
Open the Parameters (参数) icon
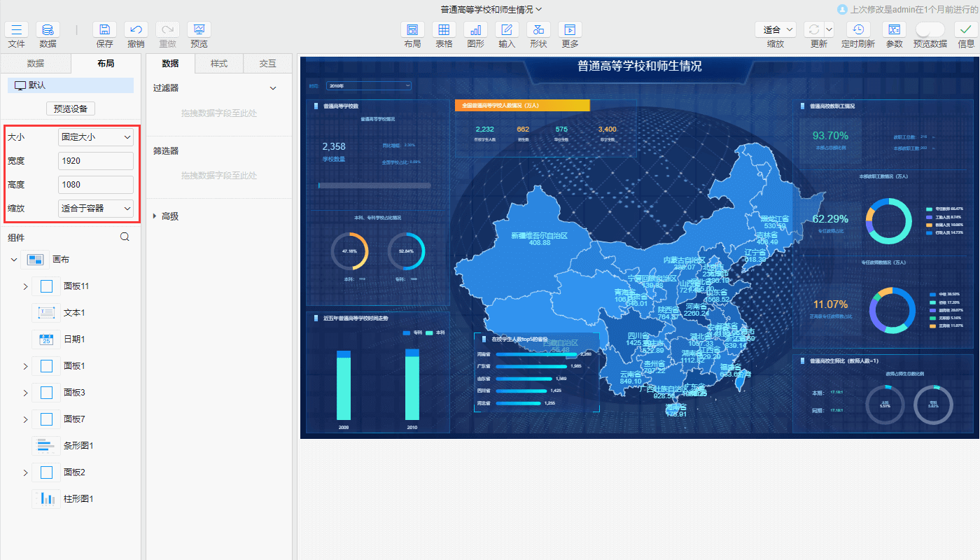[x=894, y=30]
